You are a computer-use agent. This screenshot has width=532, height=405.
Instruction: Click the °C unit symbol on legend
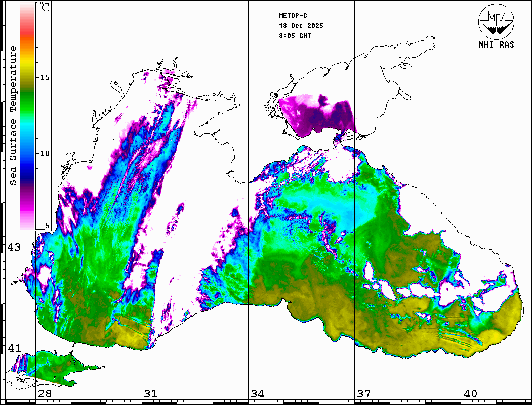point(45,8)
